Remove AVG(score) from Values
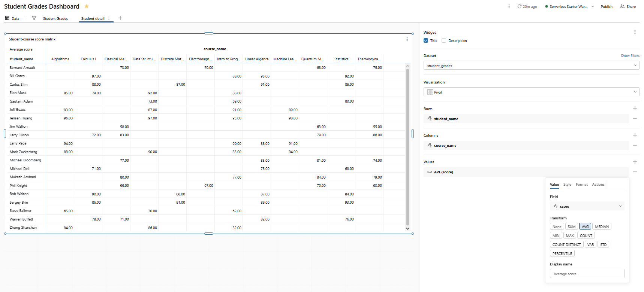Viewport: 644px width, 292px height. tap(635, 172)
